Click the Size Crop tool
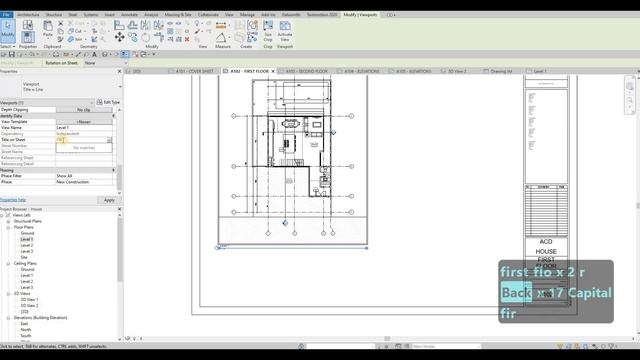 [x=268, y=31]
